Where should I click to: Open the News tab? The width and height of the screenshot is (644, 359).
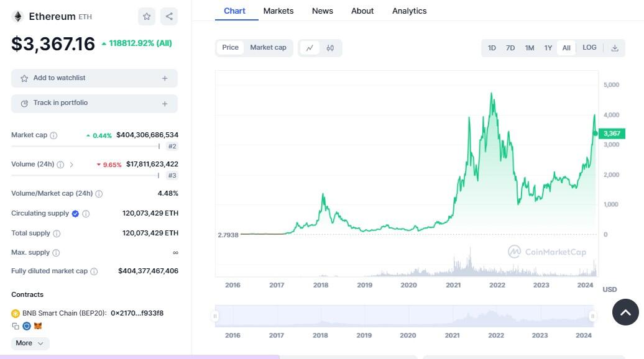[323, 11]
